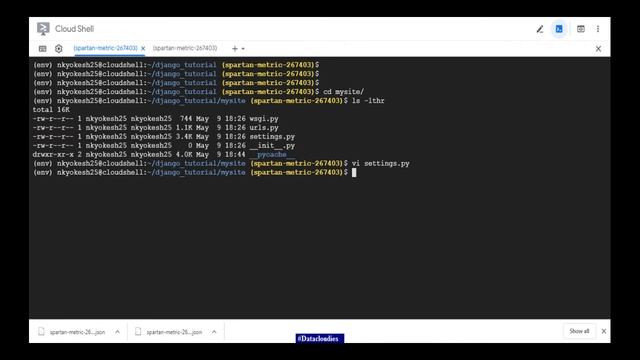Screen dimensions: 640x360
Task: Click the 'ls -lthr' command text
Action: tap(368, 101)
